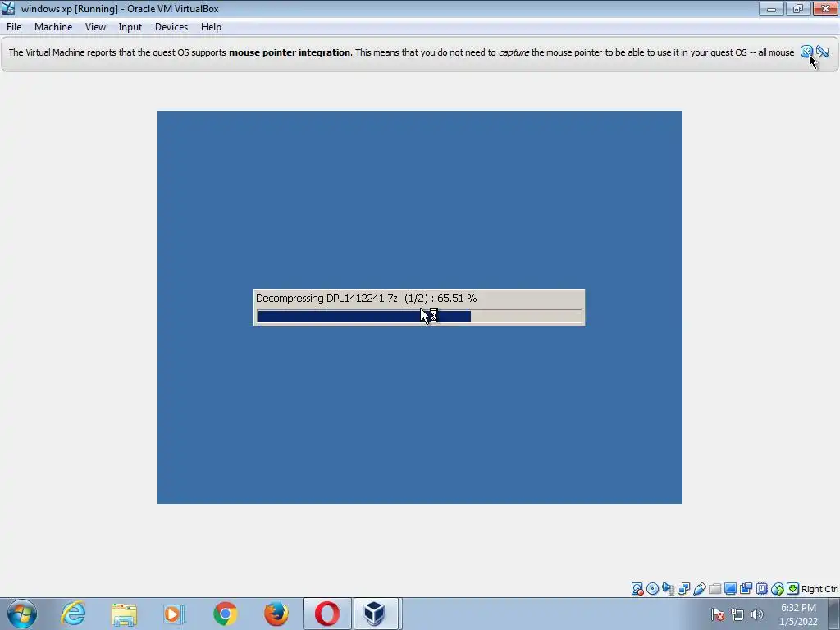This screenshot has height=630, width=840.
Task: Click the keyboard capture green arrow icon
Action: click(793, 589)
